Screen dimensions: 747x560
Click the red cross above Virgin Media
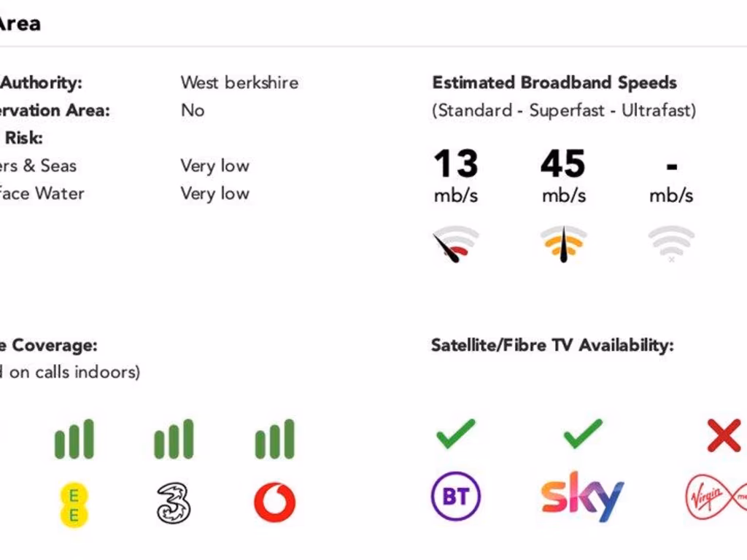pyautogui.click(x=724, y=435)
